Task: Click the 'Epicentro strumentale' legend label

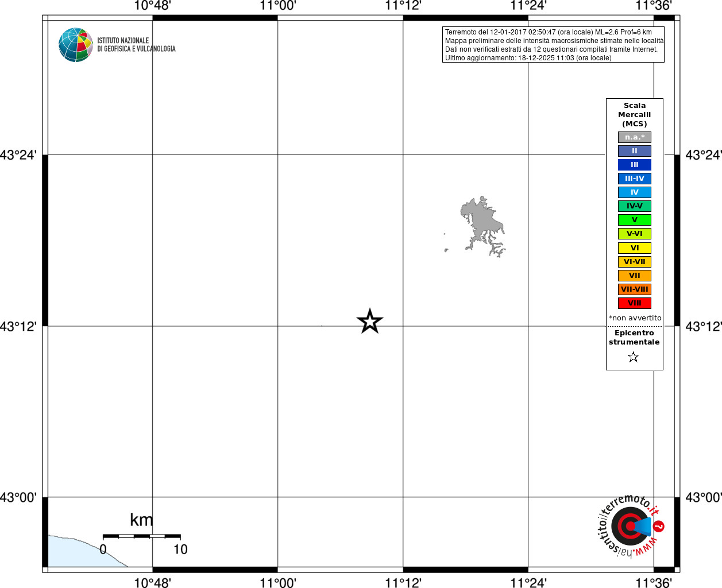Action: tap(634, 338)
